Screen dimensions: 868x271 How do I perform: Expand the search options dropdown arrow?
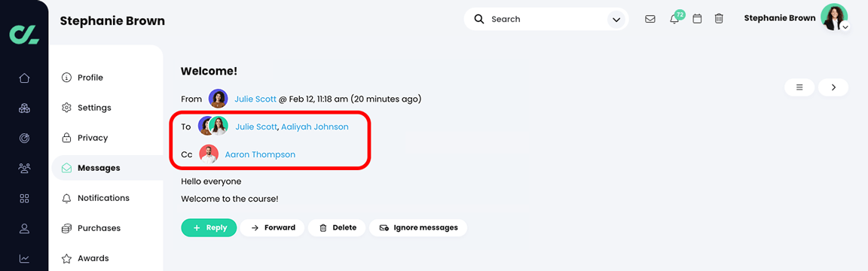(616, 20)
